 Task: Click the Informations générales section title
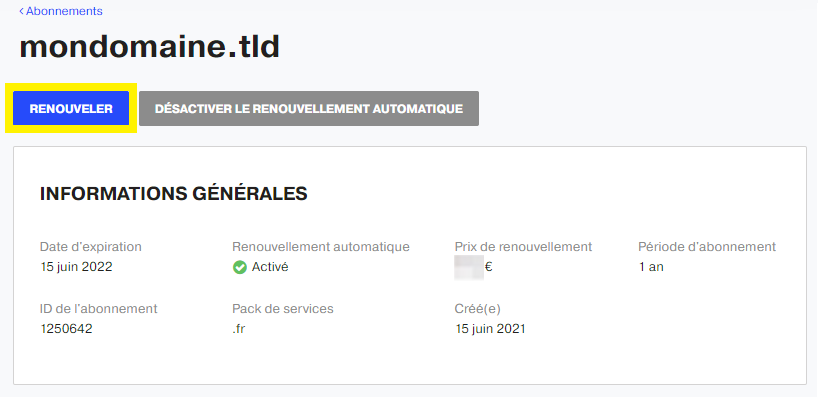pos(174,194)
